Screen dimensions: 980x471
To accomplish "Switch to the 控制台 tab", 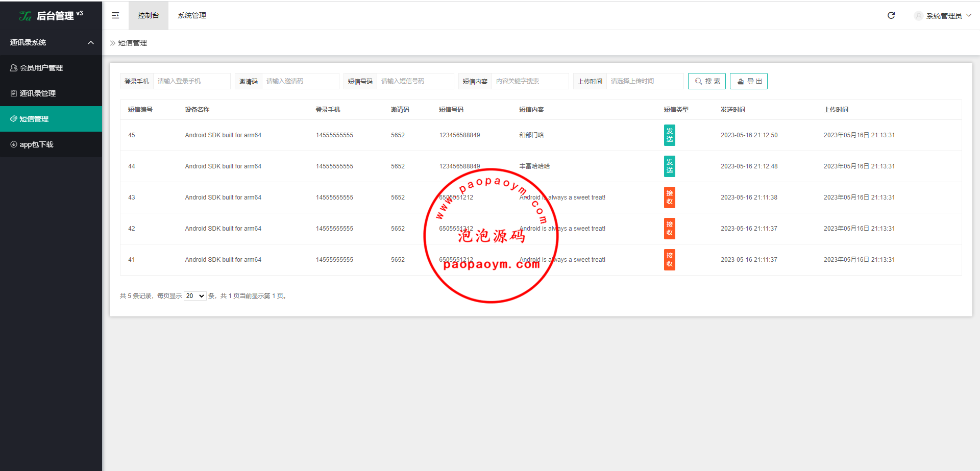I will [x=148, y=15].
